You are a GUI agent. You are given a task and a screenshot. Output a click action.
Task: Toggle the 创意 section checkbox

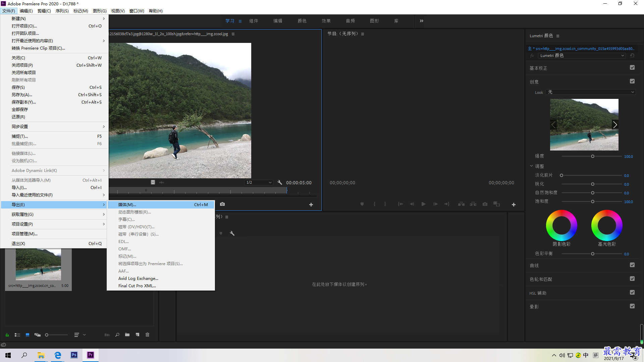point(632,81)
